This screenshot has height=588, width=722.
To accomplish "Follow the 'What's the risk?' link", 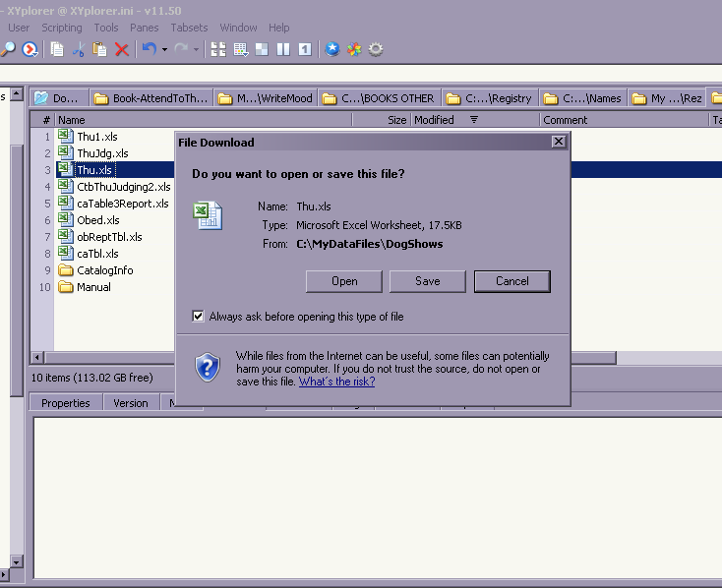I will 336,382.
